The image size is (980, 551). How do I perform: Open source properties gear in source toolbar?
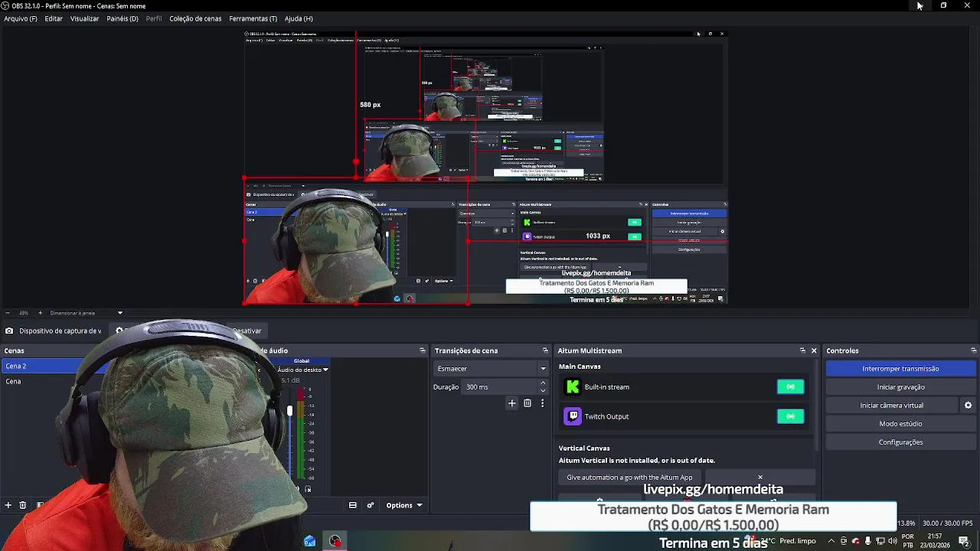pos(119,331)
